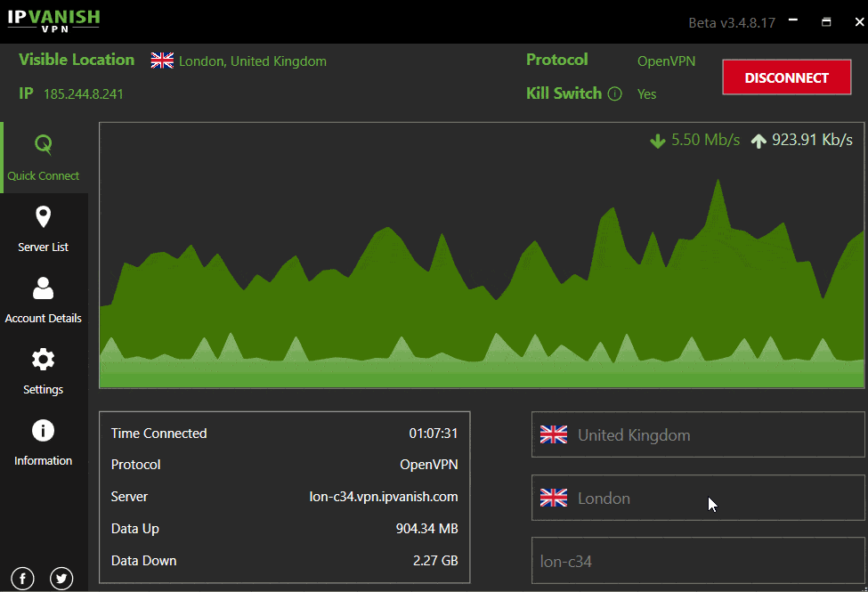Open the London city selector
Screen dimensions: 868x592
(x=698, y=498)
